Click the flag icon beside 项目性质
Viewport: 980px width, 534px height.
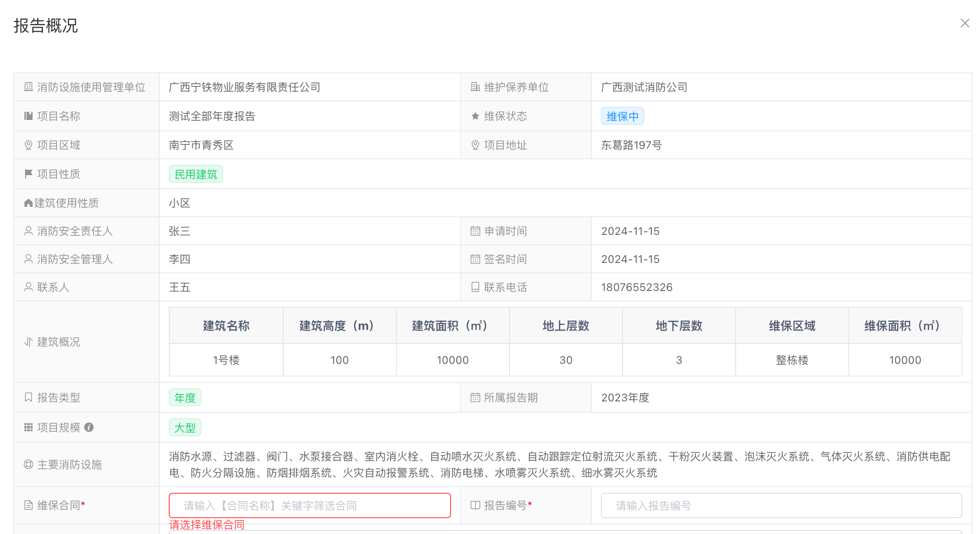point(29,174)
